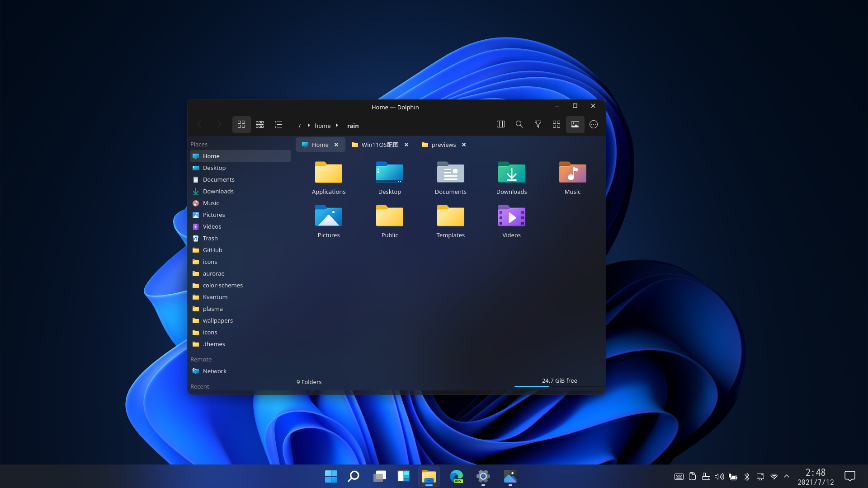Click the 24.7 GiB free space bar

pyautogui.click(x=560, y=382)
